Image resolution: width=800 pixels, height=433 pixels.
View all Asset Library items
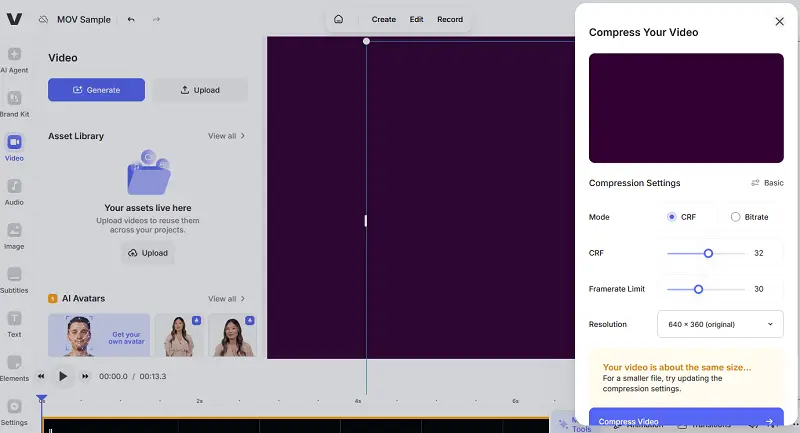coord(226,136)
